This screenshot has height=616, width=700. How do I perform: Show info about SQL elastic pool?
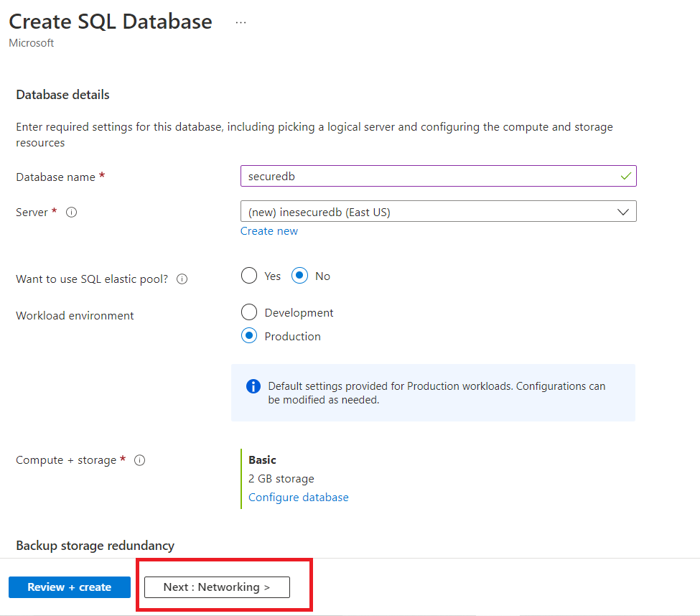pyautogui.click(x=182, y=279)
